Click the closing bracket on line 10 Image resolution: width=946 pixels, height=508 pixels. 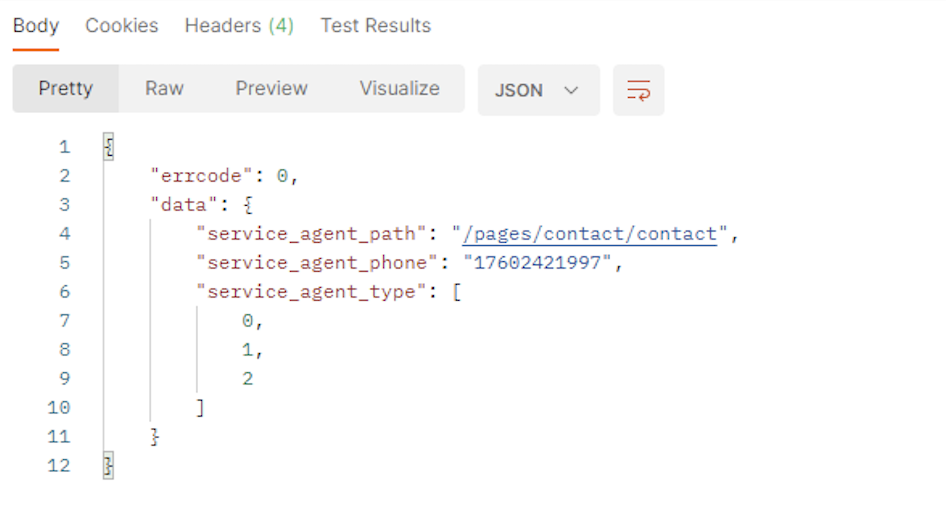[x=201, y=408]
